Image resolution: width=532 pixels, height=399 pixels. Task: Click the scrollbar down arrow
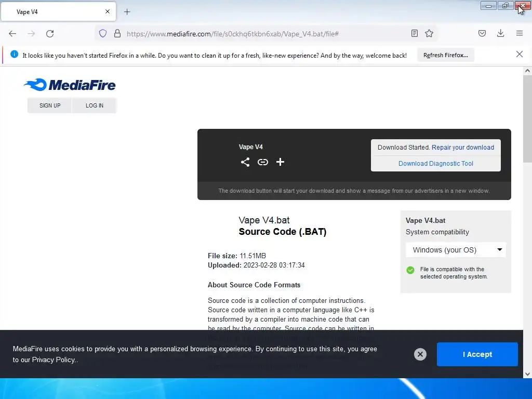(527, 374)
